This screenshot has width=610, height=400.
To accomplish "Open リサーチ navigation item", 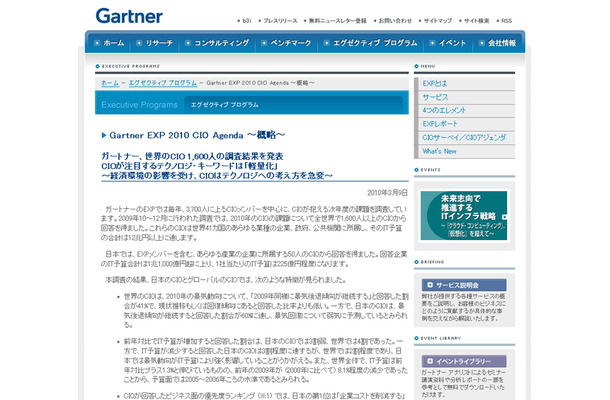I will tap(159, 43).
